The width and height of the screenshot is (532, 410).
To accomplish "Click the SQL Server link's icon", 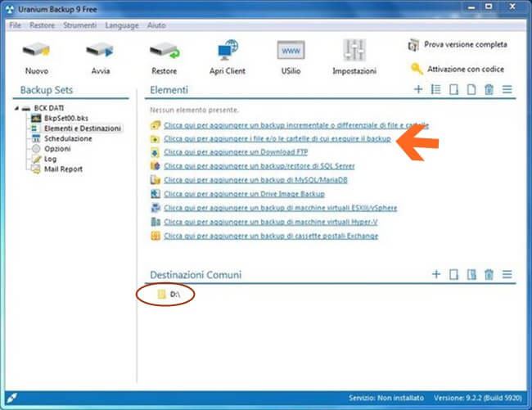I will point(155,166).
